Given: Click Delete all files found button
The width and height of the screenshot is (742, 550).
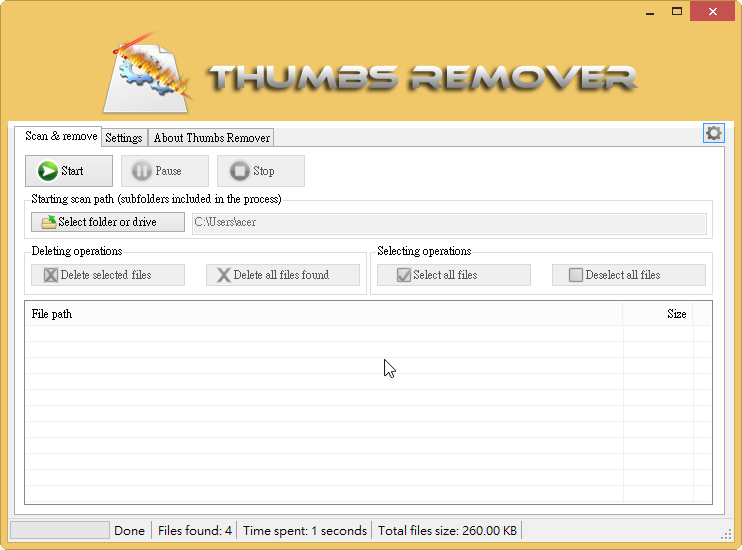Looking at the screenshot, I should 282,275.
